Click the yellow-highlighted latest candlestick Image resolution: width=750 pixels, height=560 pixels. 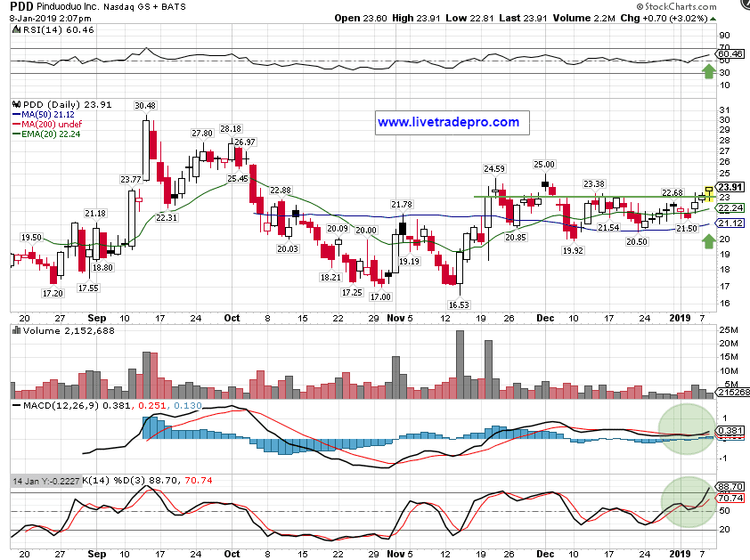click(x=709, y=193)
